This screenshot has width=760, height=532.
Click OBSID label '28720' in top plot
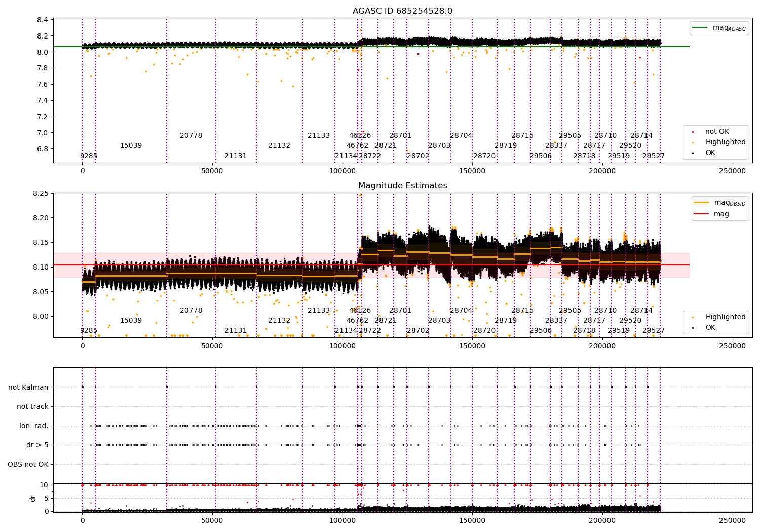484,156
